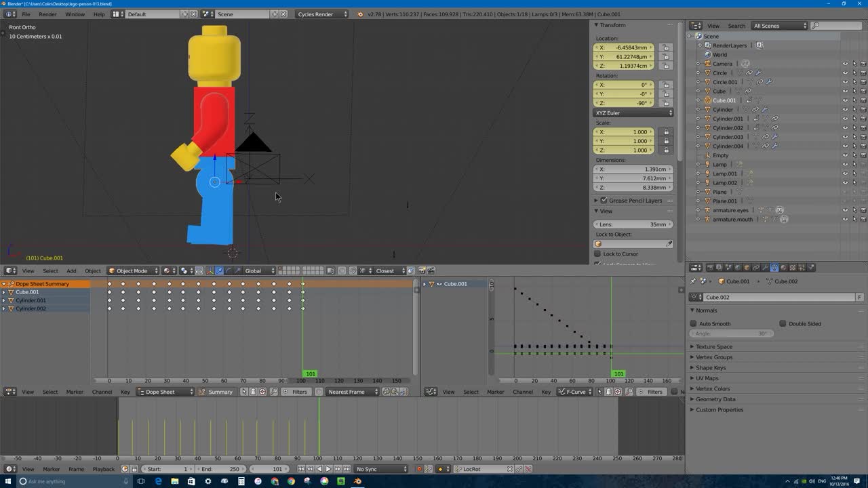Open the Particles properties tab icon

(x=802, y=268)
